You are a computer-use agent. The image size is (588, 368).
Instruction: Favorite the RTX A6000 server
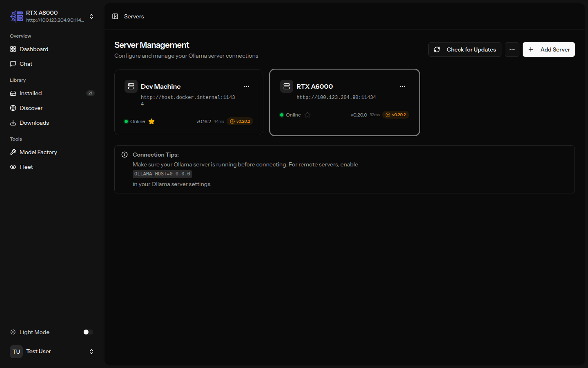coord(307,115)
